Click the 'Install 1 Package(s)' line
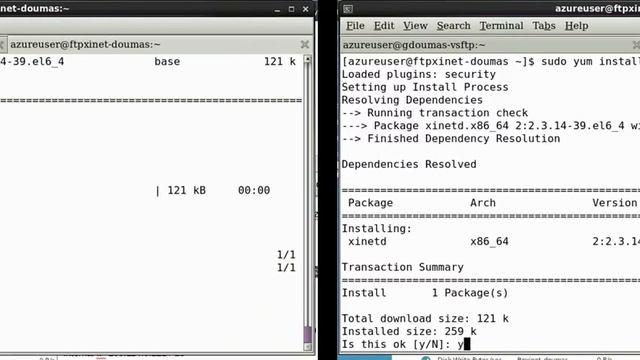The image size is (640, 360). click(x=425, y=293)
